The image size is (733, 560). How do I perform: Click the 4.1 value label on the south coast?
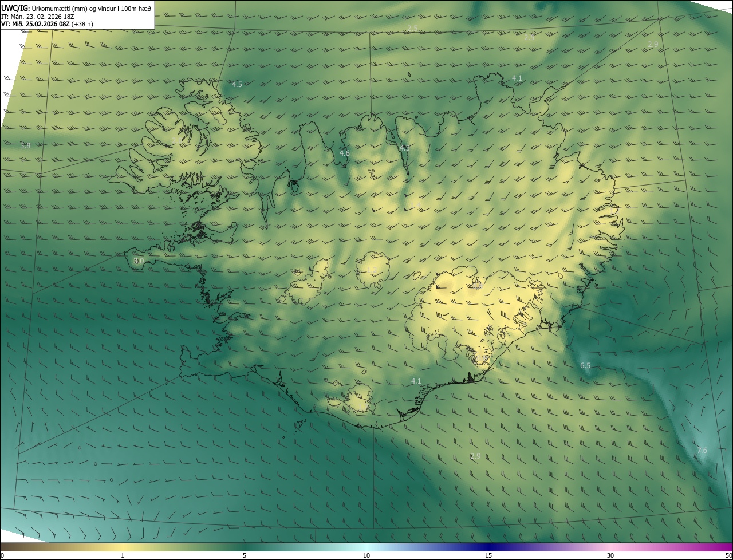[416, 381]
